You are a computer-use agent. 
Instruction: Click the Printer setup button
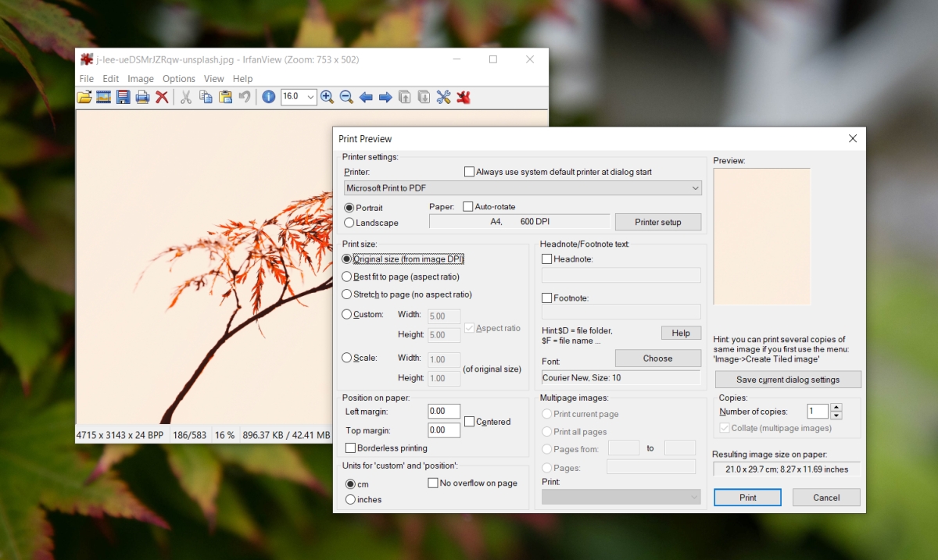click(657, 222)
